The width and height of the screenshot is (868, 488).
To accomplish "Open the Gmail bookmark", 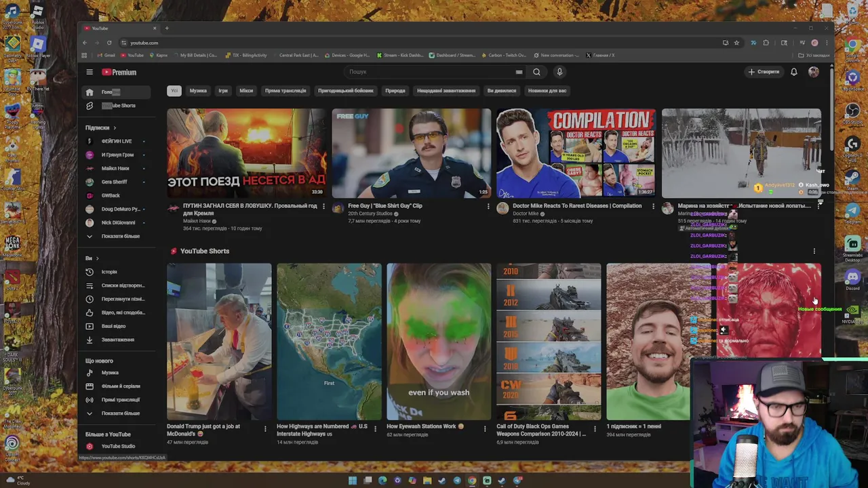I will (x=106, y=56).
